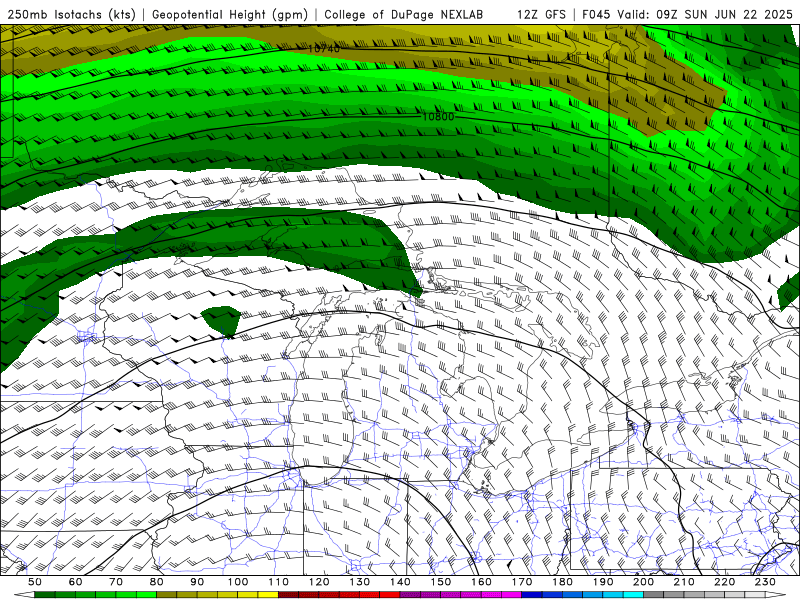Click the '250mb Isotachs (kts)' title text
This screenshot has width=800, height=600.
pos(71,15)
